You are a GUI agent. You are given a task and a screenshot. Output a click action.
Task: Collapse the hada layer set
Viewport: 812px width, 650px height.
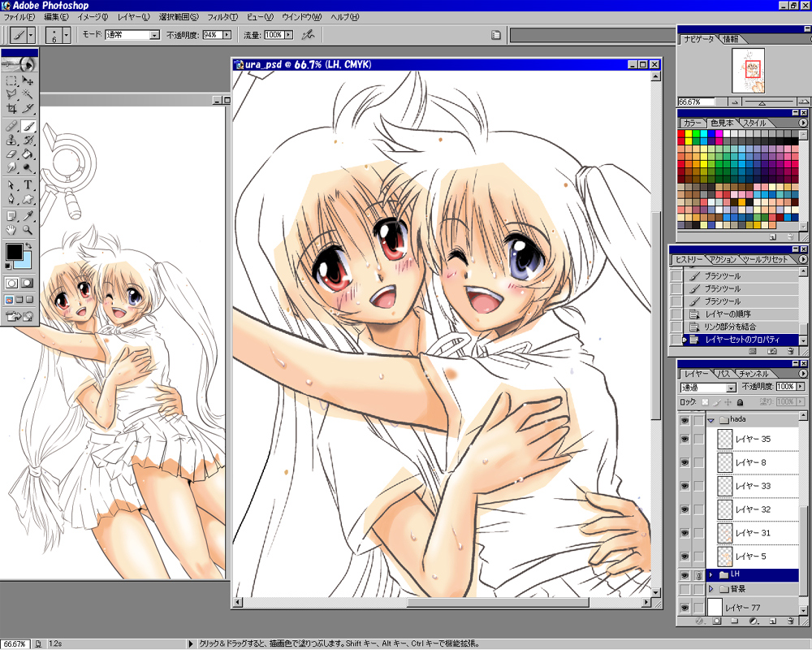(711, 420)
